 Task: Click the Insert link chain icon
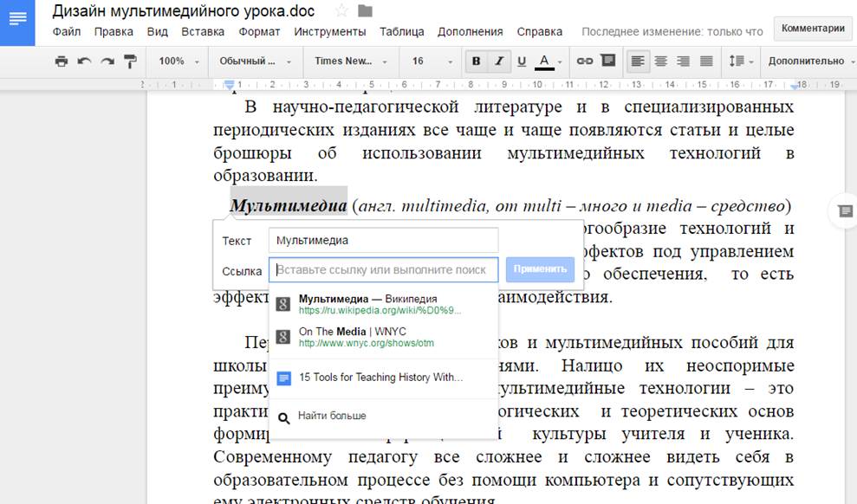(585, 61)
